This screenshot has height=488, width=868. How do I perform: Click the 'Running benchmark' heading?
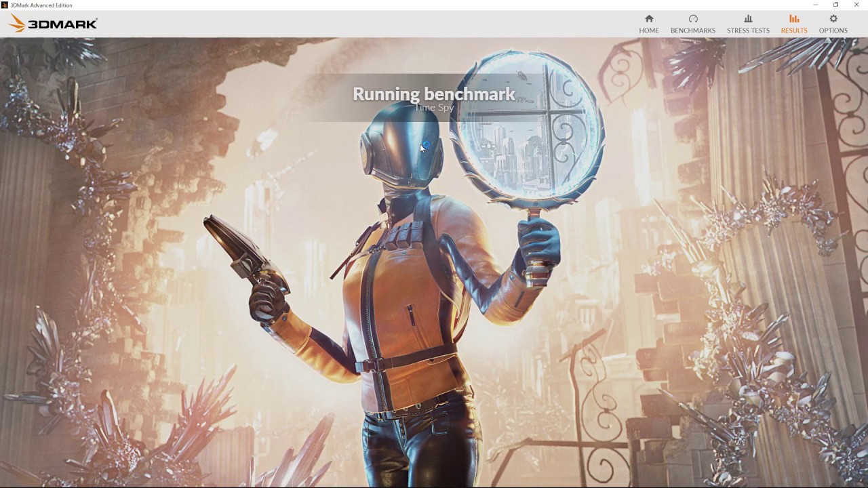click(434, 94)
